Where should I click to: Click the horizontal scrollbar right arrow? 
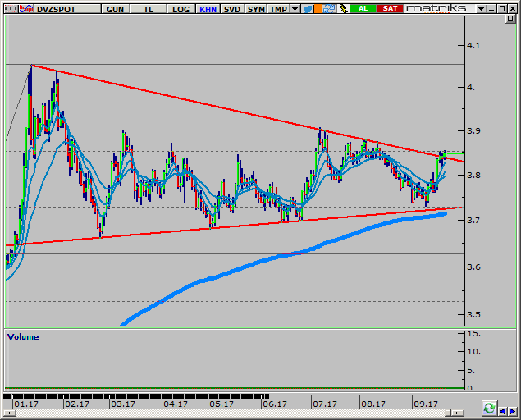(x=458, y=413)
